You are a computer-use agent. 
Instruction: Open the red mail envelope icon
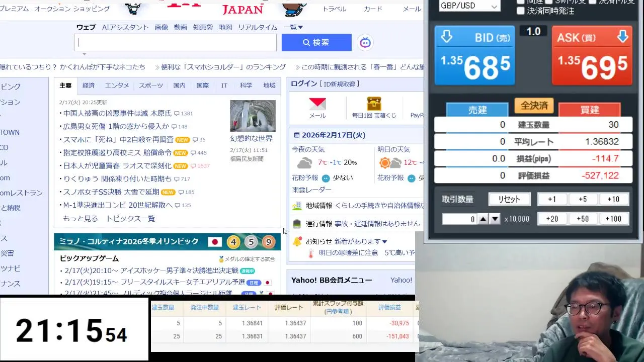[317, 104]
